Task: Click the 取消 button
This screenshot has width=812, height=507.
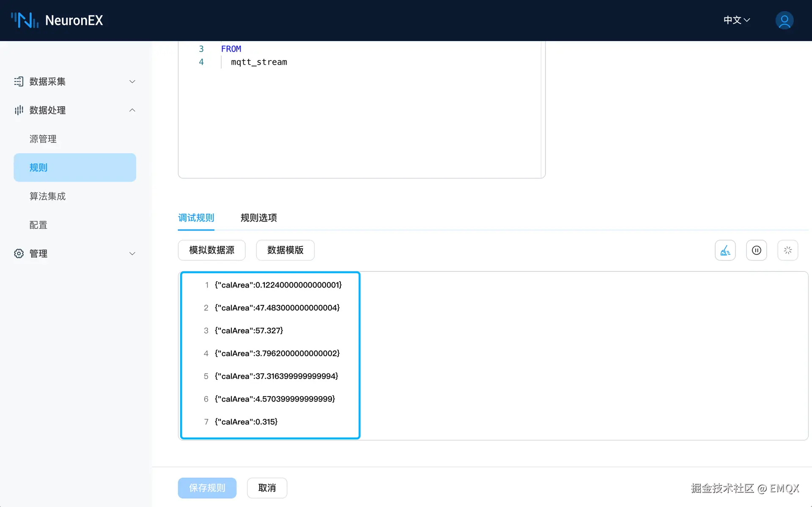Action: (x=267, y=488)
